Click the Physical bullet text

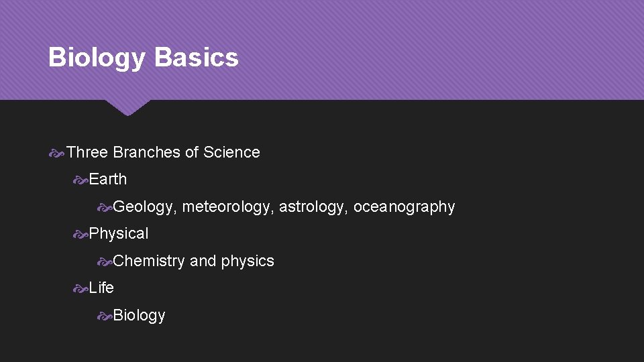pyautogui.click(x=119, y=234)
